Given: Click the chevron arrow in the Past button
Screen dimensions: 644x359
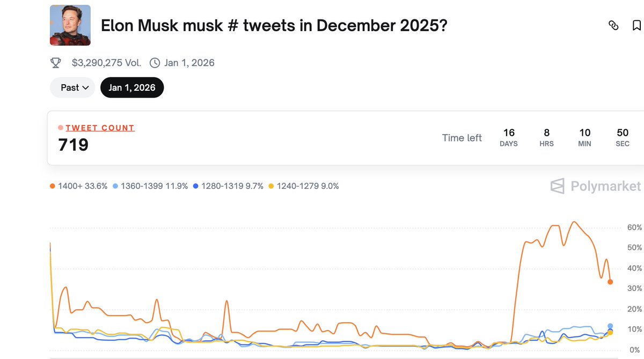Looking at the screenshot, I should tap(86, 87).
